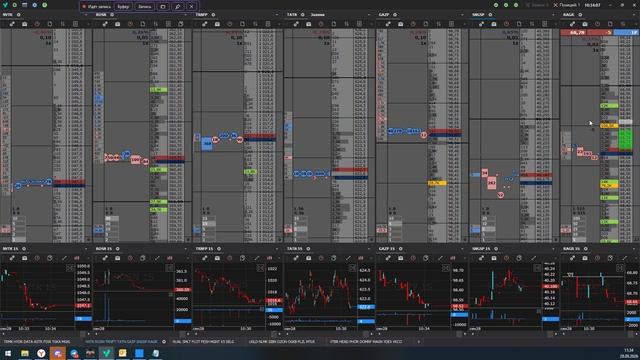Expand the TATN order book header dropdown arrow
The height and width of the screenshot is (360, 640).
369,15
